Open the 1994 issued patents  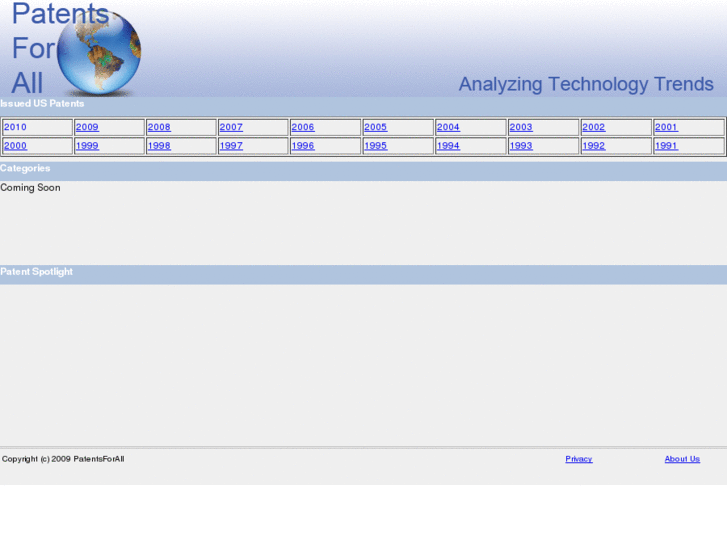[x=448, y=146]
